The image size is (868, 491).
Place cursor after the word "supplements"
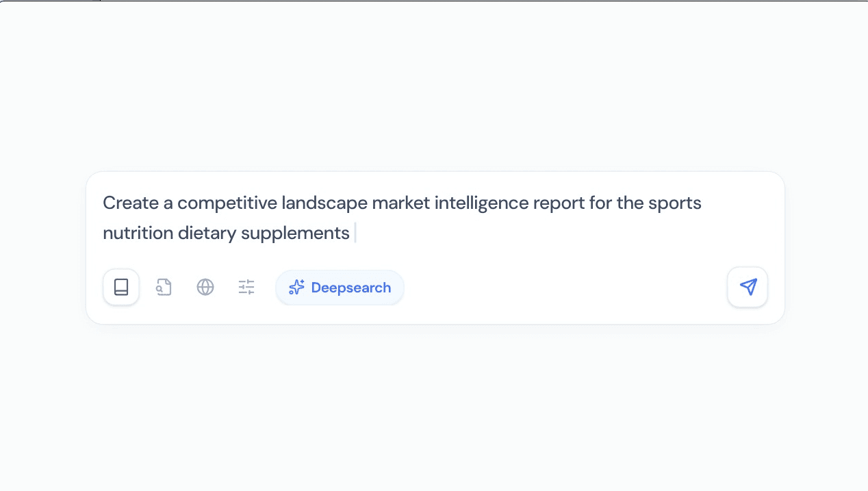click(351, 233)
